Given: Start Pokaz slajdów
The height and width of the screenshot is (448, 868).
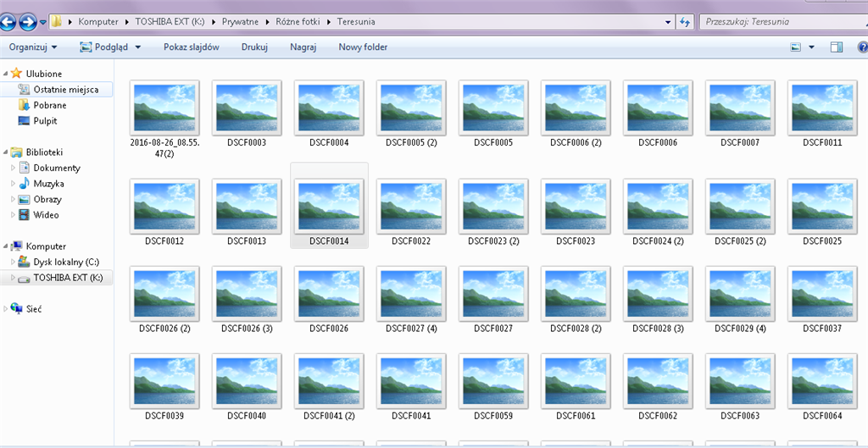Looking at the screenshot, I should coord(191,47).
